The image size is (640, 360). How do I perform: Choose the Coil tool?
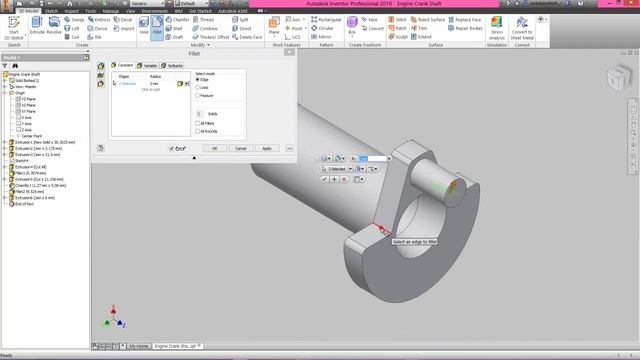72,37
